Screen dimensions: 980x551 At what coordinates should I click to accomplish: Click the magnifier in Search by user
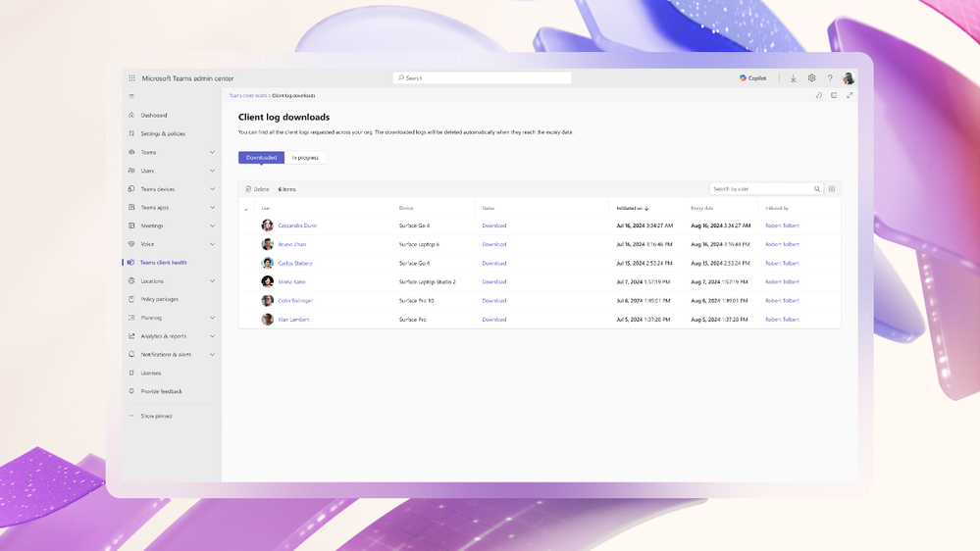(x=817, y=188)
